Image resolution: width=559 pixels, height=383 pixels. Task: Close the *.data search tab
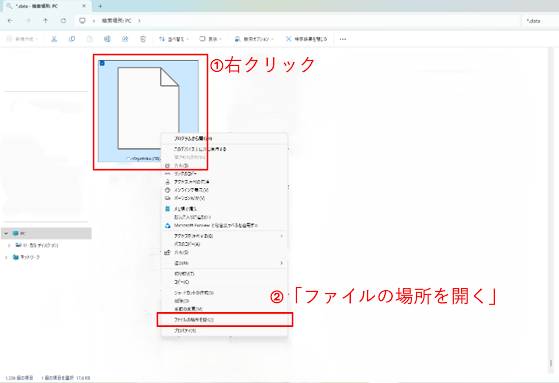(84, 6)
